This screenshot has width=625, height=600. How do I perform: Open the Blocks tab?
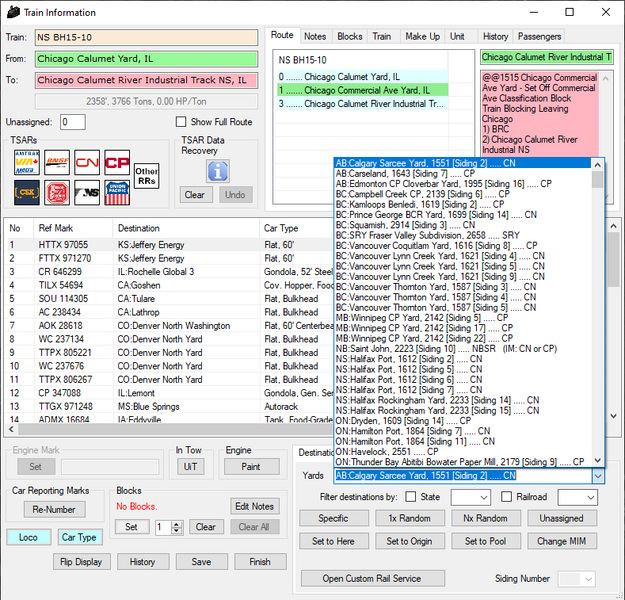click(x=350, y=37)
